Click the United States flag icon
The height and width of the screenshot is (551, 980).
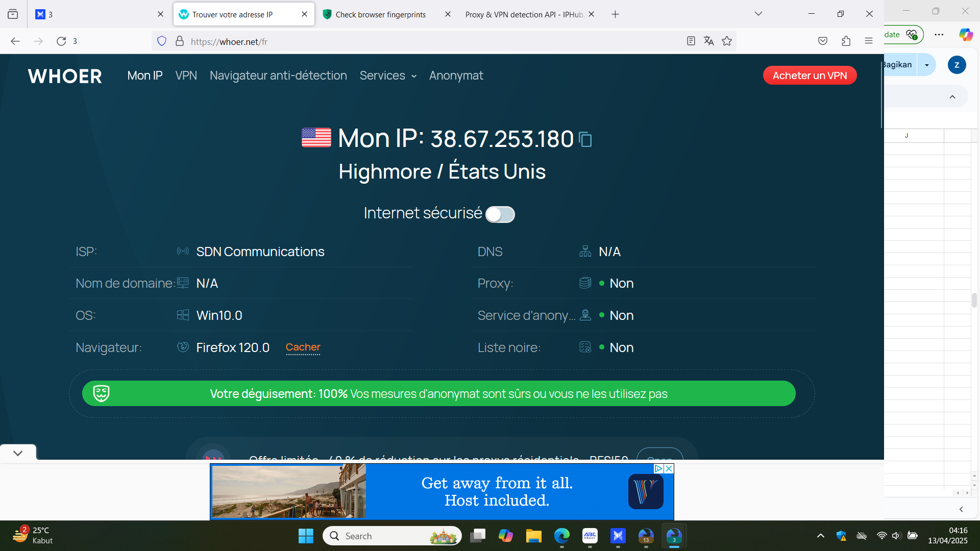(316, 138)
